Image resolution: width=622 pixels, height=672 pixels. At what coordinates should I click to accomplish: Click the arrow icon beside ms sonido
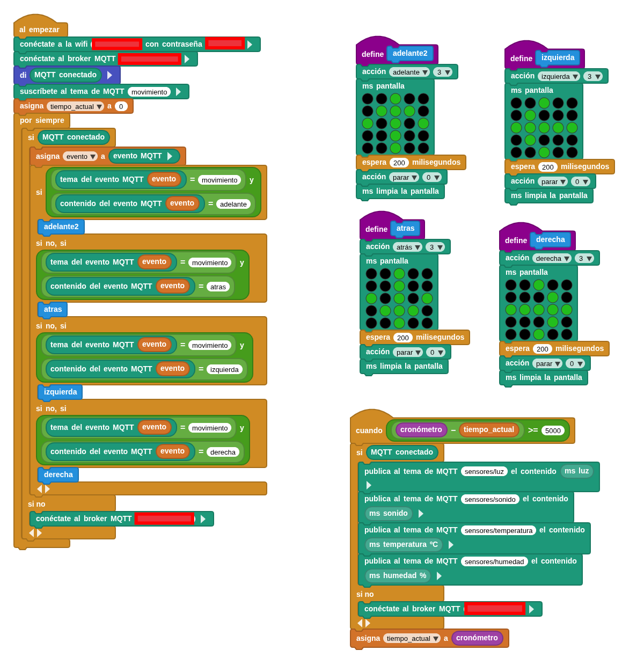421,513
